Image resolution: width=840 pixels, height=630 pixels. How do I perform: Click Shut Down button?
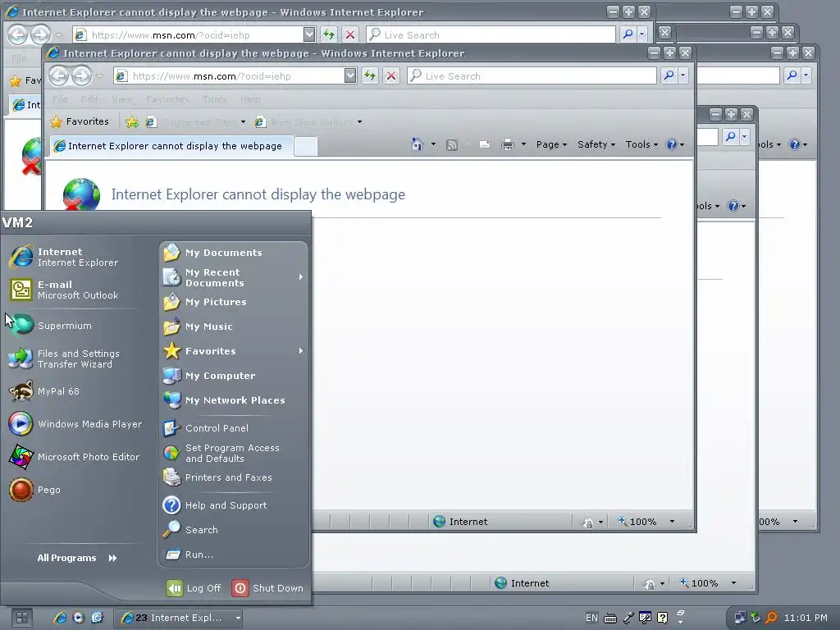coord(268,588)
